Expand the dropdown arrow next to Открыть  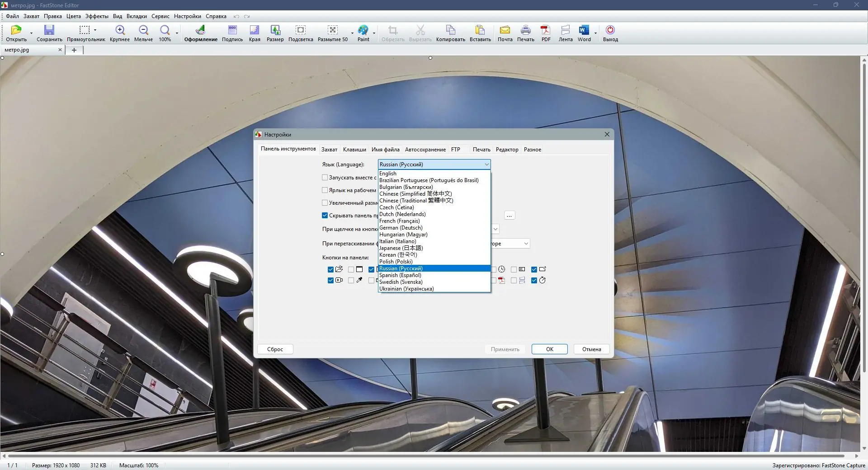pyautogui.click(x=31, y=33)
